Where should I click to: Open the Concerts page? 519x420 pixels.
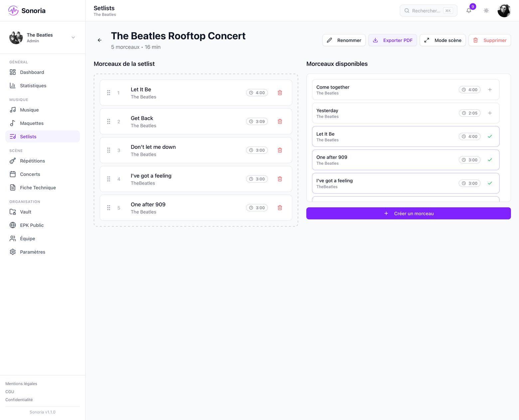[43, 174]
